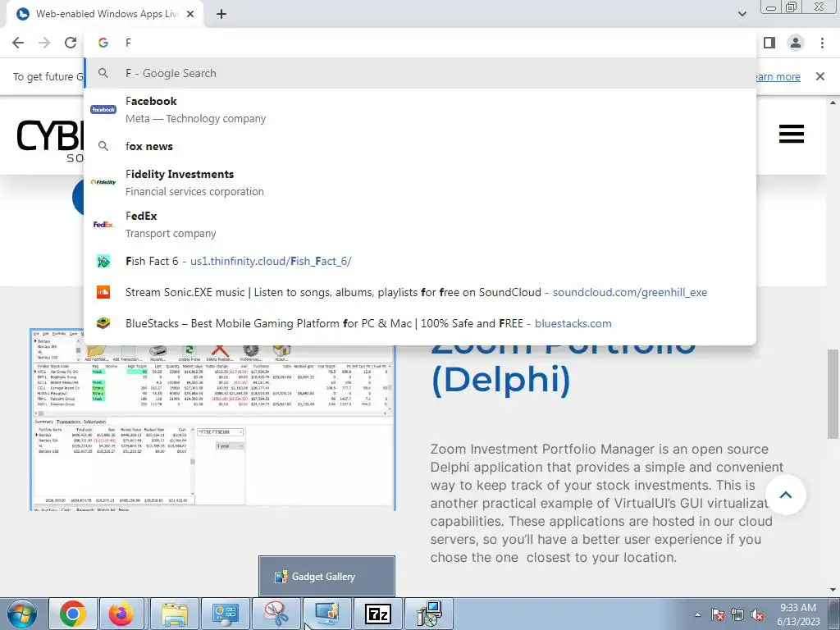This screenshot has width=840, height=630.
Task: Close the Web-enabled Windows Apps tab
Action: (190, 15)
